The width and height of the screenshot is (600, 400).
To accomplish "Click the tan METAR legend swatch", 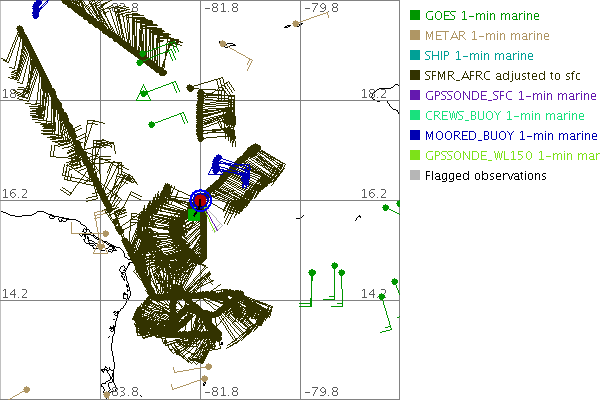I will tap(415, 36).
